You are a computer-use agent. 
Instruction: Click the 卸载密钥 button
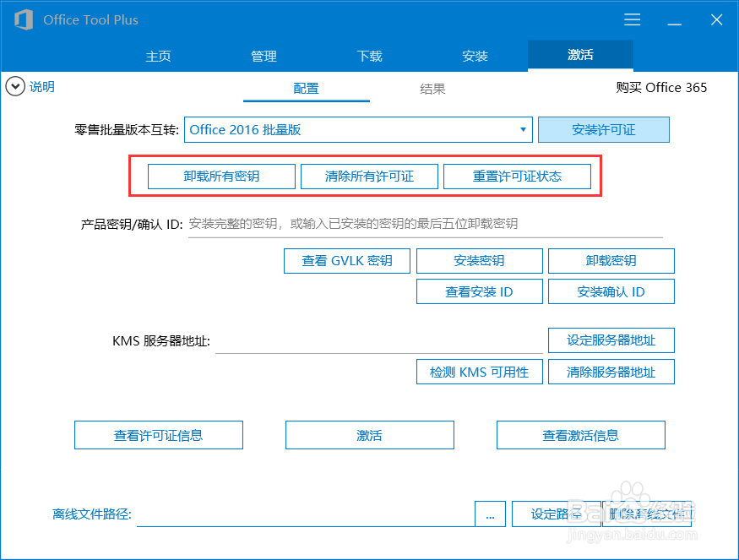click(x=611, y=261)
